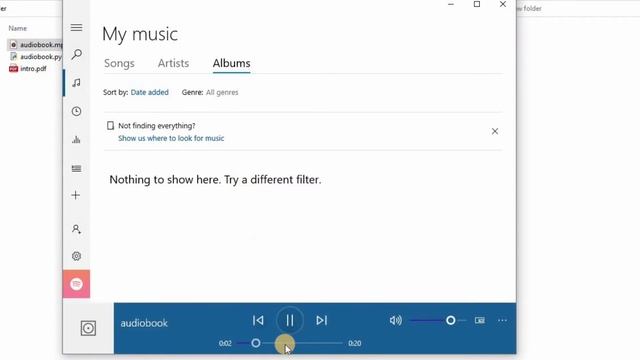Click the elapsed time 0:02 label
This screenshot has height=360, width=640.
(225, 343)
